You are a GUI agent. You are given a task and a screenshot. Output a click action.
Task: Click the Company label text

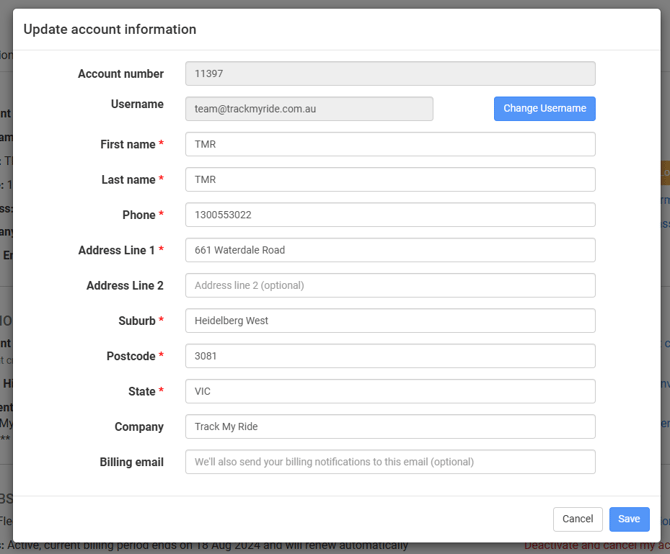point(139,427)
